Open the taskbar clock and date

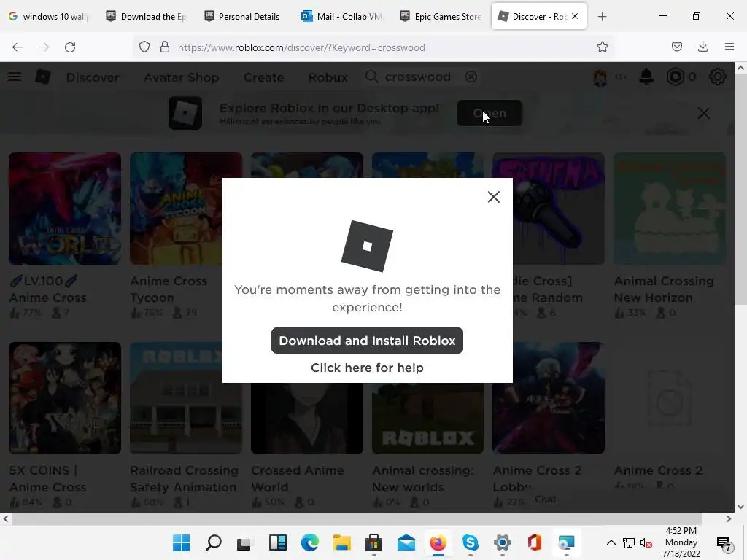pyautogui.click(x=681, y=542)
